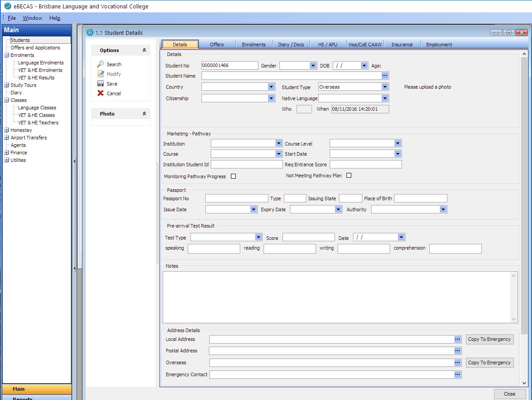532x400 pixels.
Task: Click into the Passport No field
Action: coord(237,198)
